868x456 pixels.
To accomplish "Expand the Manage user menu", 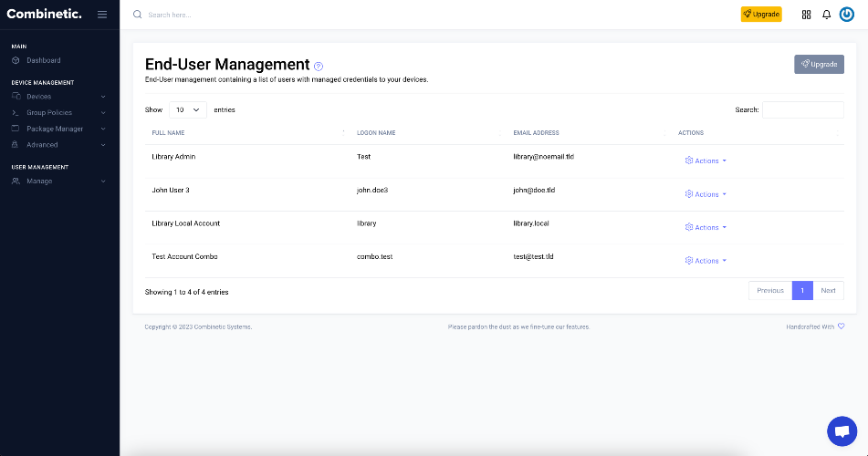I will 60,181.
